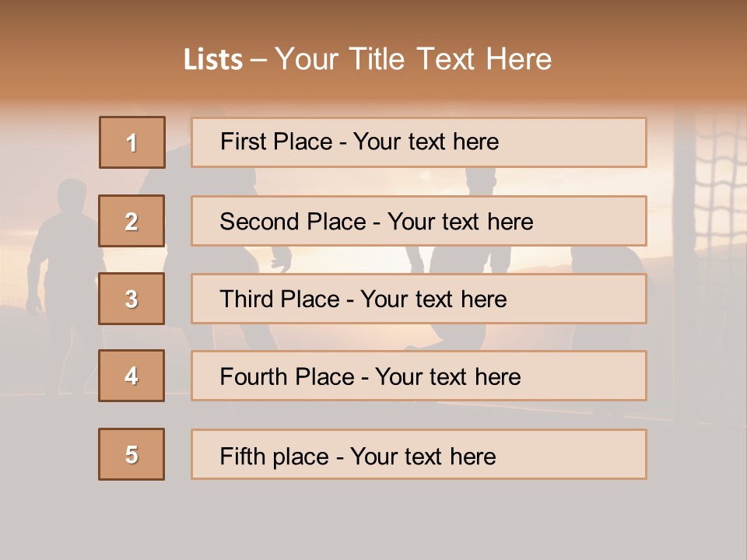The image size is (747, 560).
Task: Select the number 1 box
Action: [132, 142]
